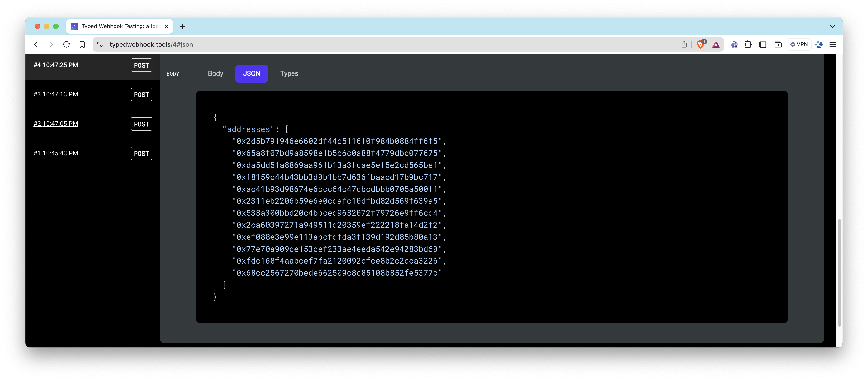Open the Brave Wallet icon
This screenshot has height=381, width=868.
point(778,44)
